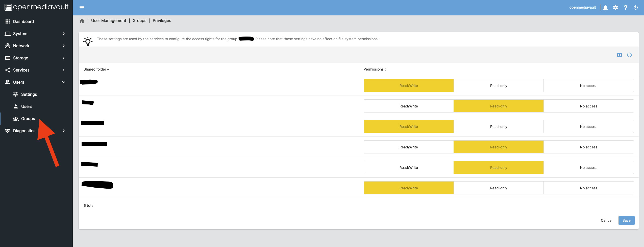644x247 pixels.
Task: Select the Groups item in the sidebar
Action: [28, 119]
